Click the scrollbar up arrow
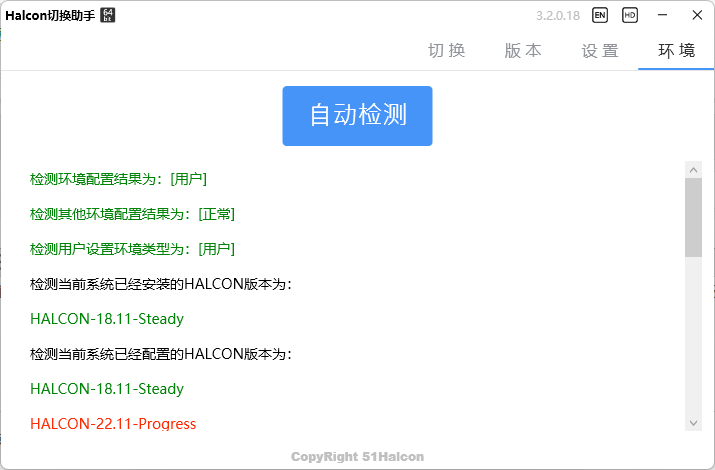This screenshot has width=715, height=470. click(694, 170)
